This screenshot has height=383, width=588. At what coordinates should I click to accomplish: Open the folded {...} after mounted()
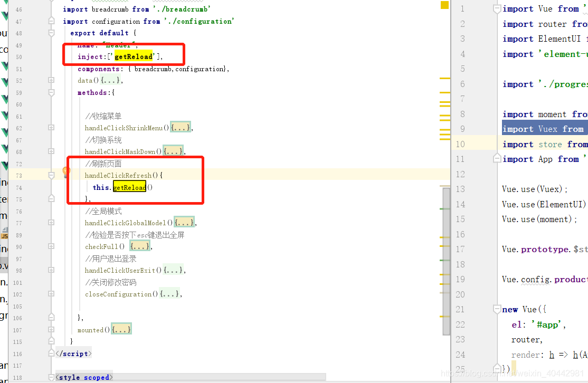121,329
